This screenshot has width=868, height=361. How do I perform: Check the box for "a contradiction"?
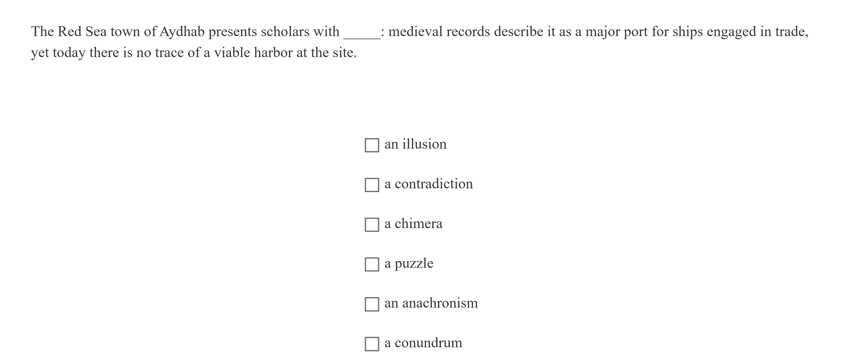click(372, 185)
